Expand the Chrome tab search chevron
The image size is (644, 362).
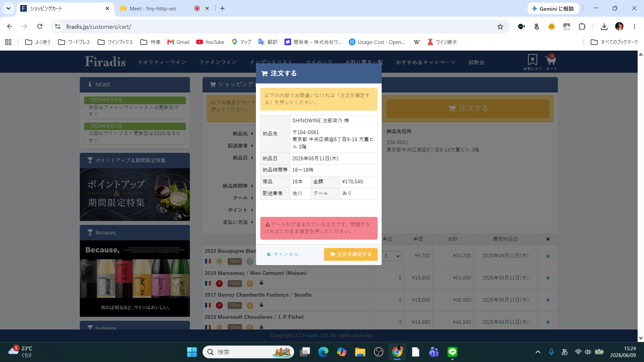coord(8,8)
